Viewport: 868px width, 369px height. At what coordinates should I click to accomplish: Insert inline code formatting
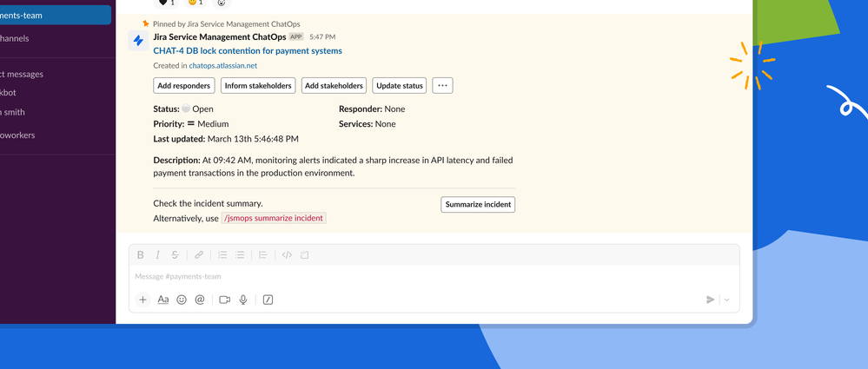tap(287, 255)
